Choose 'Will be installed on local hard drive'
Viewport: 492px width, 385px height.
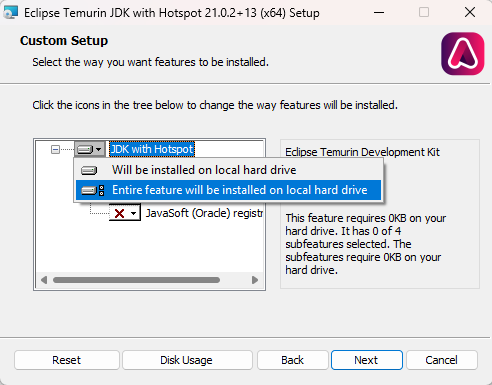pos(228,170)
